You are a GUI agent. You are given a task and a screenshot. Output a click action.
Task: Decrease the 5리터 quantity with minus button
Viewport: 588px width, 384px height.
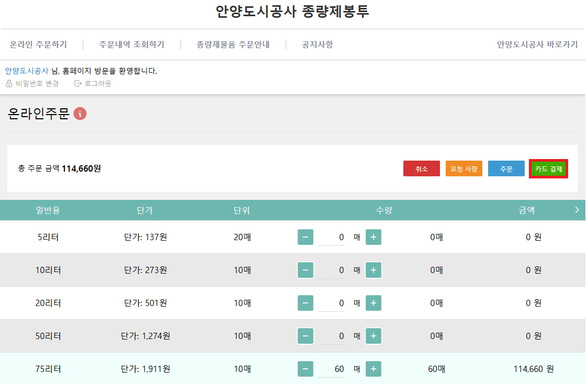coord(306,237)
